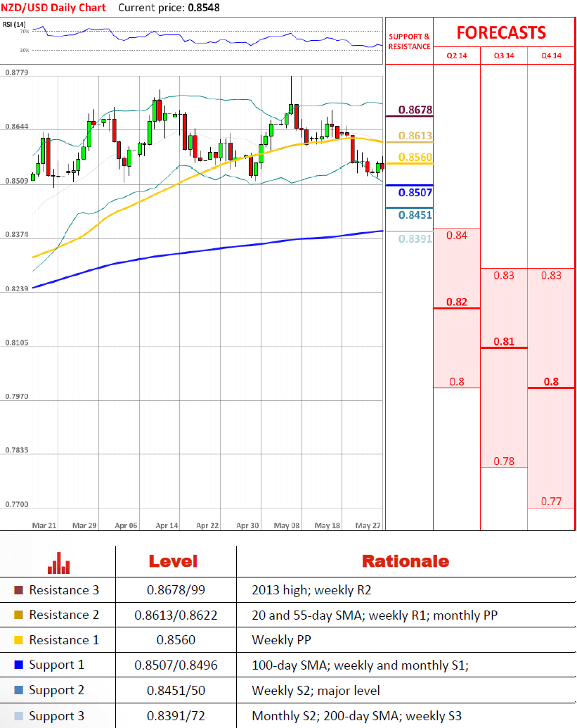The width and height of the screenshot is (577, 728).
Task: Click the Q3 14 low forecast 0.78
Action: click(x=504, y=461)
